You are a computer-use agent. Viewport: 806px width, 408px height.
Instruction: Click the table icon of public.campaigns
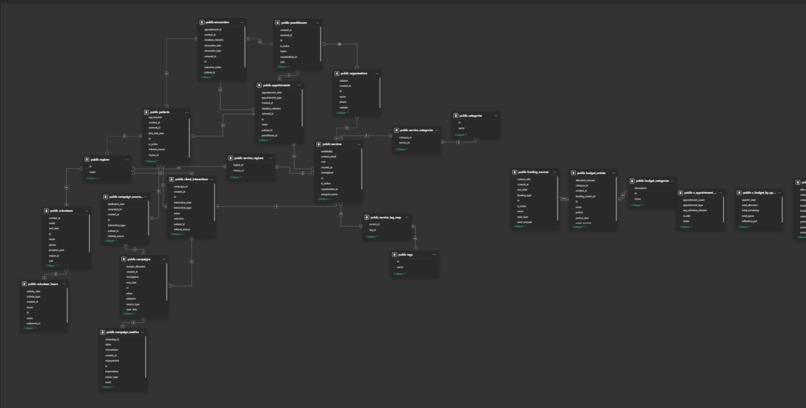(124, 259)
